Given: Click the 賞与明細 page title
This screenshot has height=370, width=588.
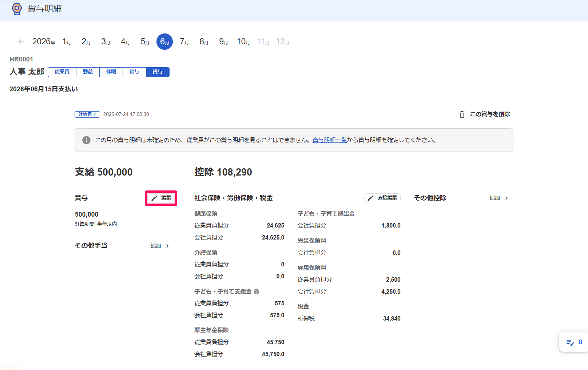Looking at the screenshot, I should (x=44, y=9).
